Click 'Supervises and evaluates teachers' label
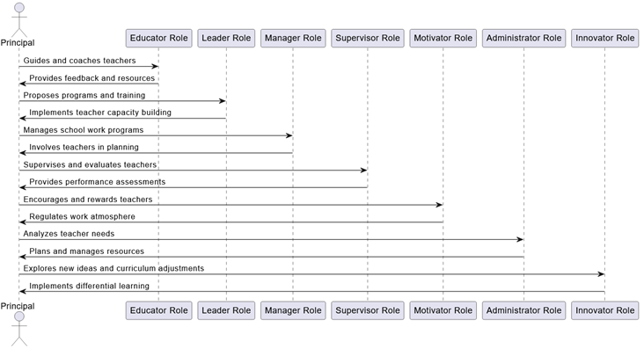Image resolution: width=644 pixels, height=349 pixels. [x=90, y=164]
